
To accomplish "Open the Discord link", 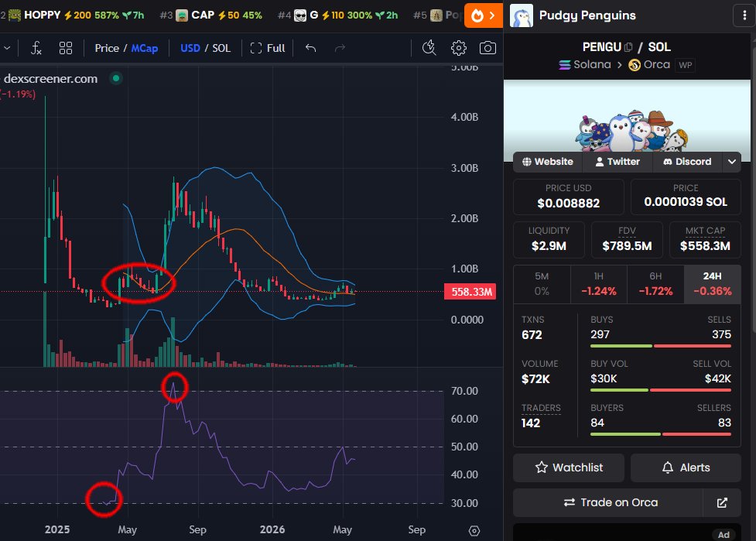I will (x=688, y=162).
